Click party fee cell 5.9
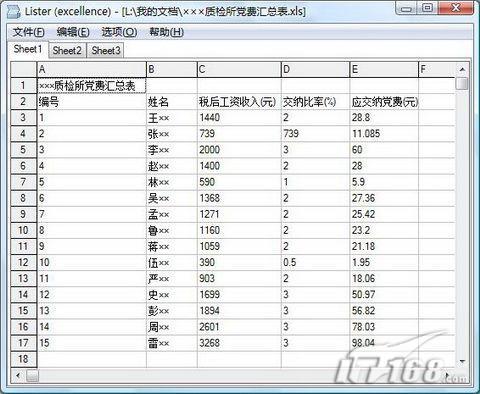The width and height of the screenshot is (480, 394). pos(384,182)
